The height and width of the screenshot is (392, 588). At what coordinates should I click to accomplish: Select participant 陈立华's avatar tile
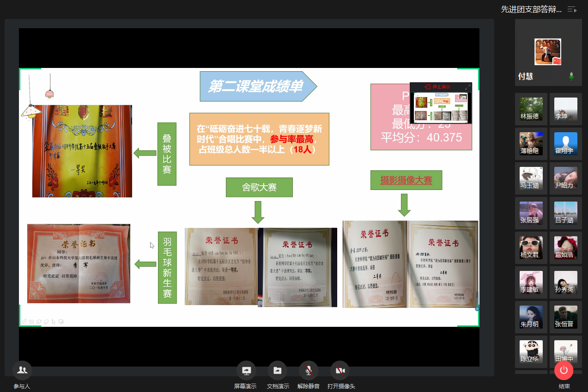pos(531,352)
